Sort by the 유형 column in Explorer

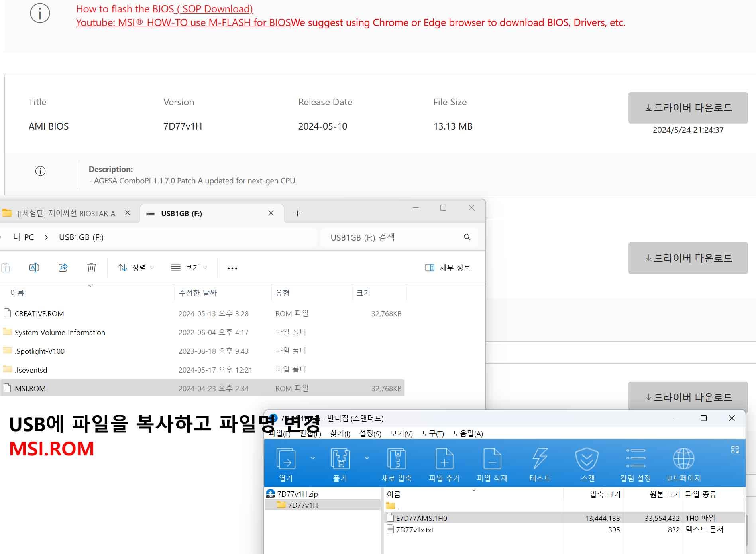click(312, 293)
